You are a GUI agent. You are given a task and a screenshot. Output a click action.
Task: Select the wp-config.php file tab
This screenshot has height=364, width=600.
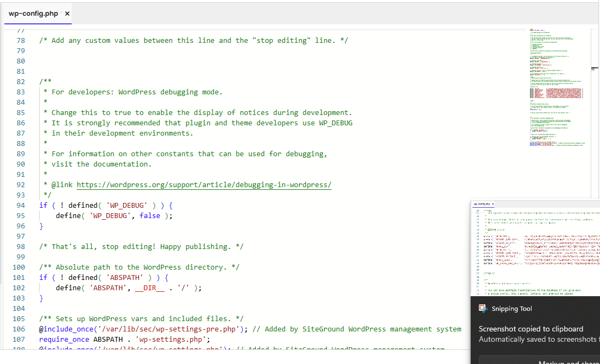[33, 14]
